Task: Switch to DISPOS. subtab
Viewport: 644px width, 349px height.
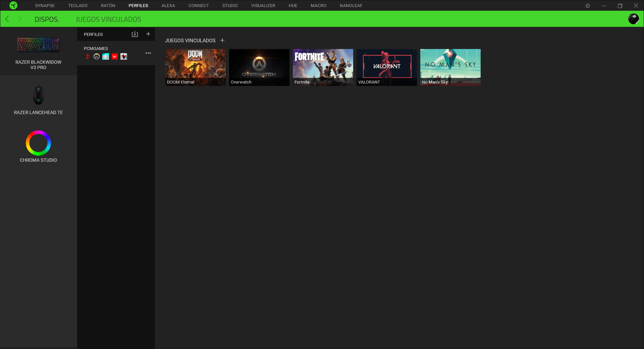Action: click(x=47, y=19)
